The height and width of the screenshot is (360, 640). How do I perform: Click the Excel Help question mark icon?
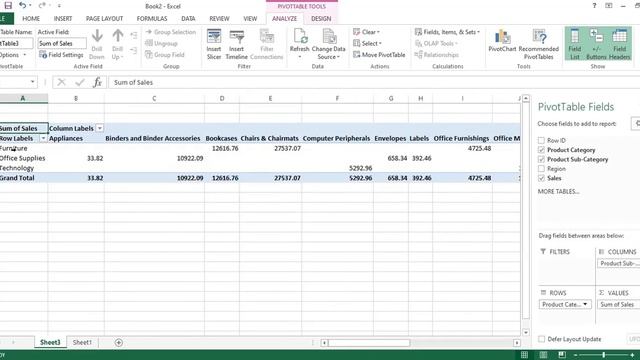tap(594, 6)
